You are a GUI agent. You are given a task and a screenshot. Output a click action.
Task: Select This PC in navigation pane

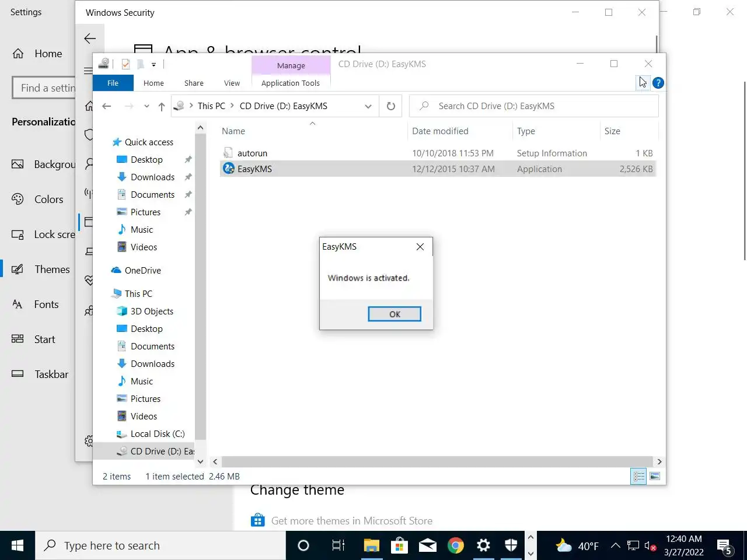coord(138,294)
